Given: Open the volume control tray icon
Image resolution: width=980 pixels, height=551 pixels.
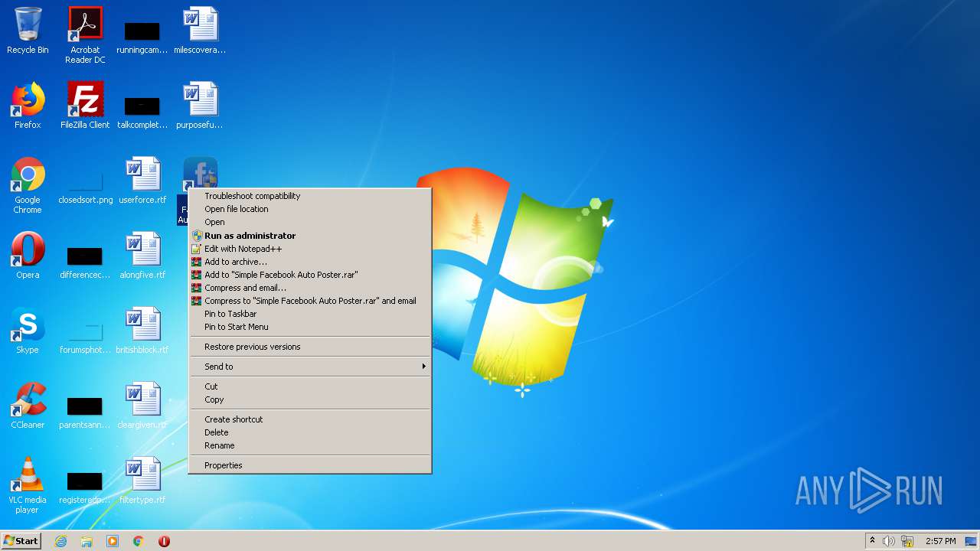Looking at the screenshot, I should click(x=889, y=541).
